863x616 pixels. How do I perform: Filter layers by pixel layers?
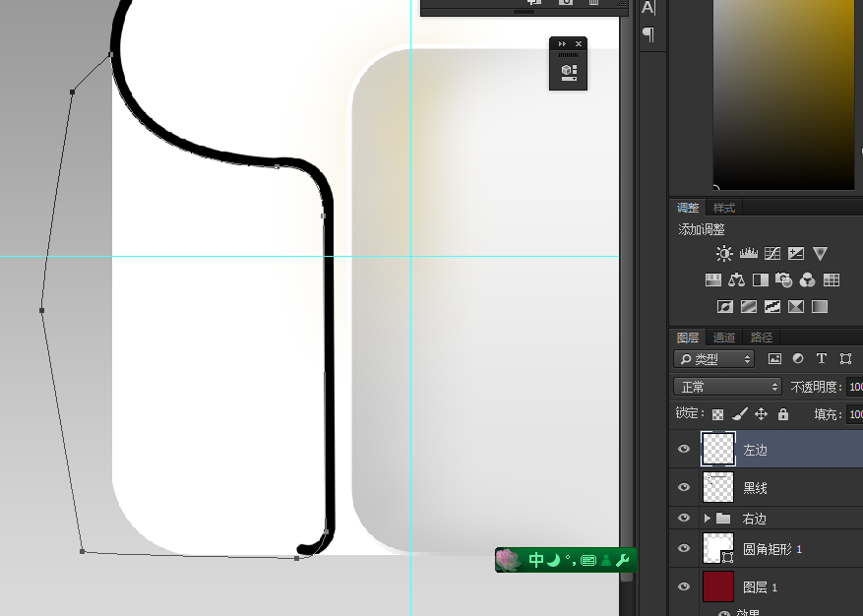[x=774, y=359]
